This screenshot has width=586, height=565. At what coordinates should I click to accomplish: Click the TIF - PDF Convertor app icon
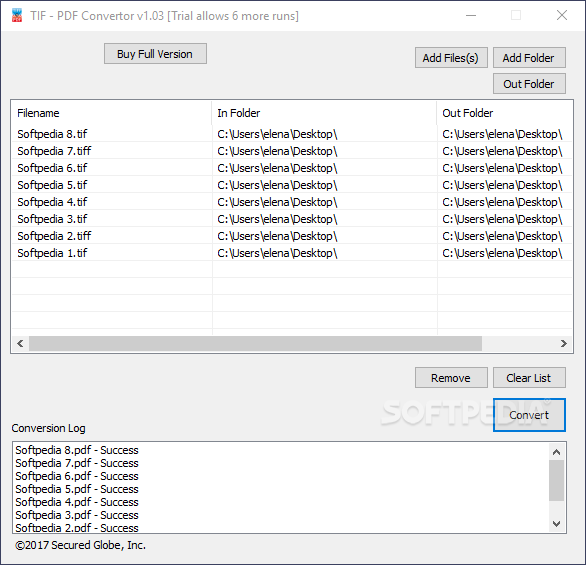click(x=17, y=15)
